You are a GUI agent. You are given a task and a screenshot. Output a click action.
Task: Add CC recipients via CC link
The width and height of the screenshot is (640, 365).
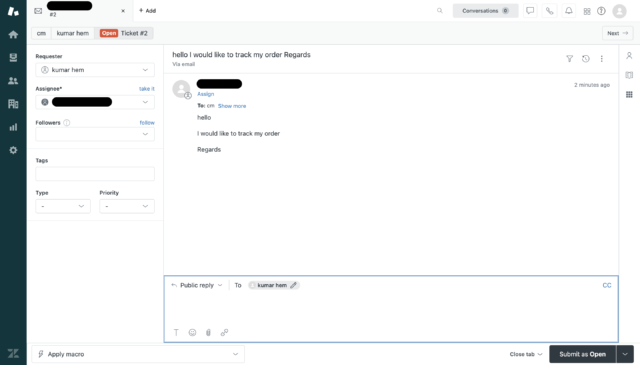[607, 285]
